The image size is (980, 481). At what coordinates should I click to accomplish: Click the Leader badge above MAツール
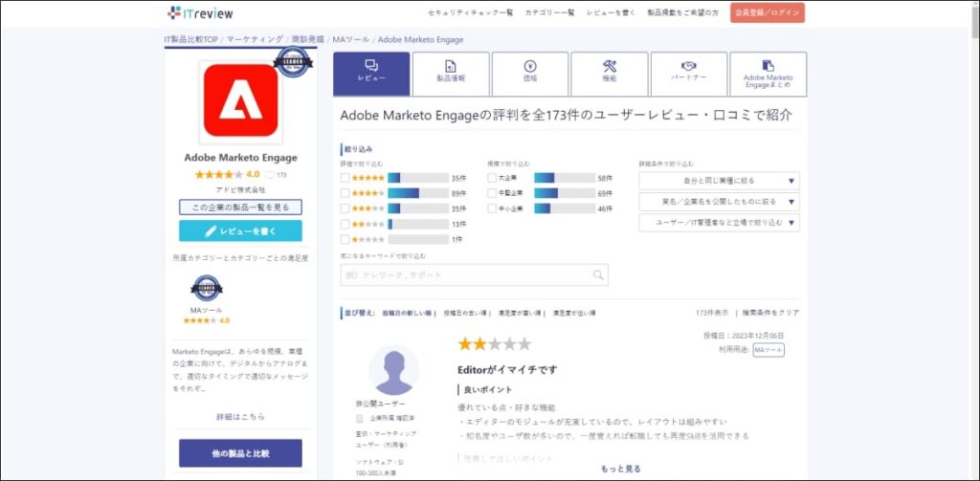point(207,288)
